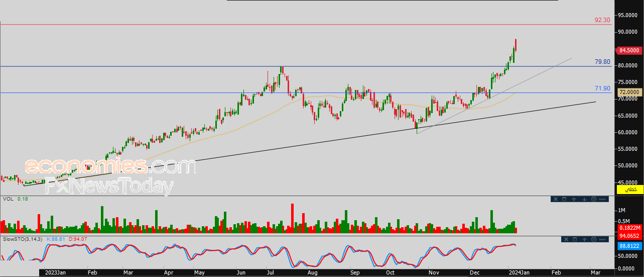This screenshot has width=644, height=277.
Task: Open SlowSTO indicator settings gear
Action: pyautogui.click(x=594, y=239)
